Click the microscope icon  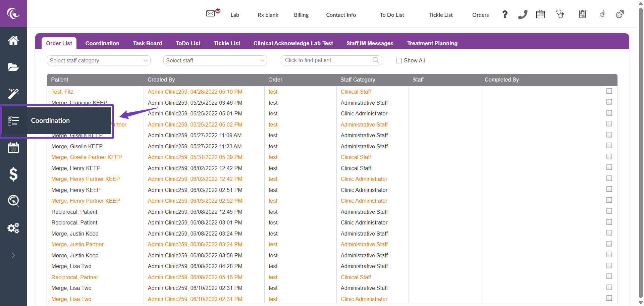click(602, 14)
